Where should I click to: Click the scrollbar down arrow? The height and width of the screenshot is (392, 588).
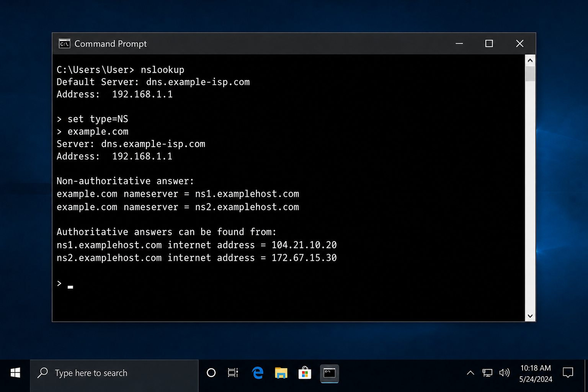[x=530, y=316]
